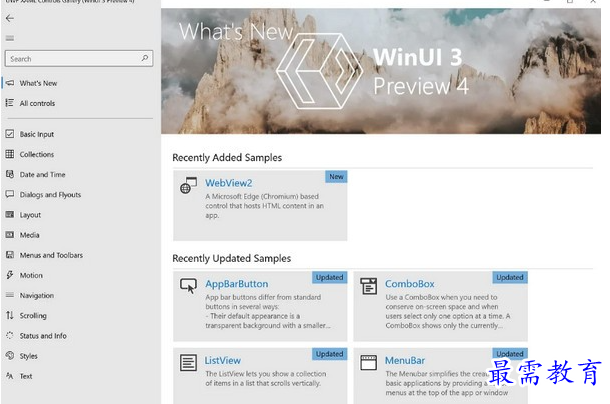The image size is (610, 404).
Task: Click the Basic Input checkbox icon
Action: (x=10, y=134)
